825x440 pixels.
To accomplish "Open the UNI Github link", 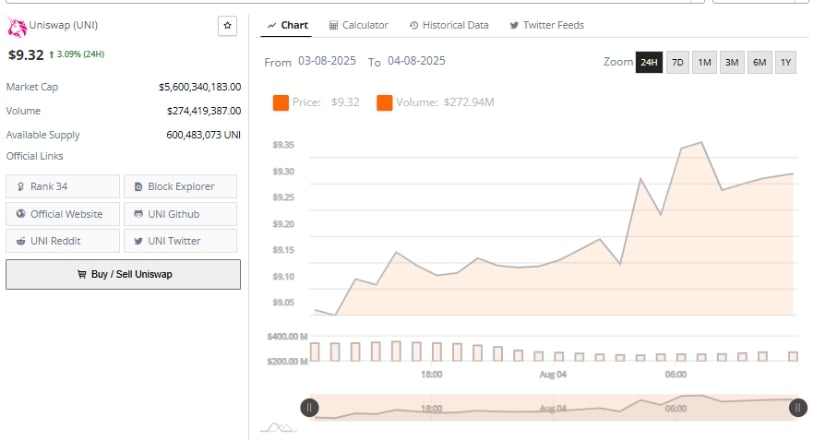I will [x=180, y=214].
